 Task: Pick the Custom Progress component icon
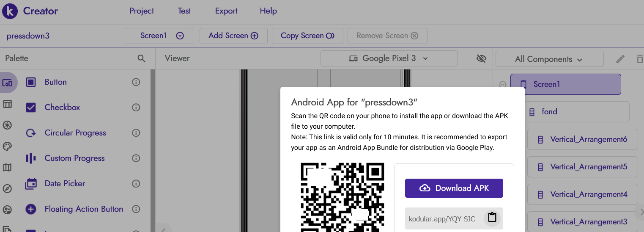[31, 158]
